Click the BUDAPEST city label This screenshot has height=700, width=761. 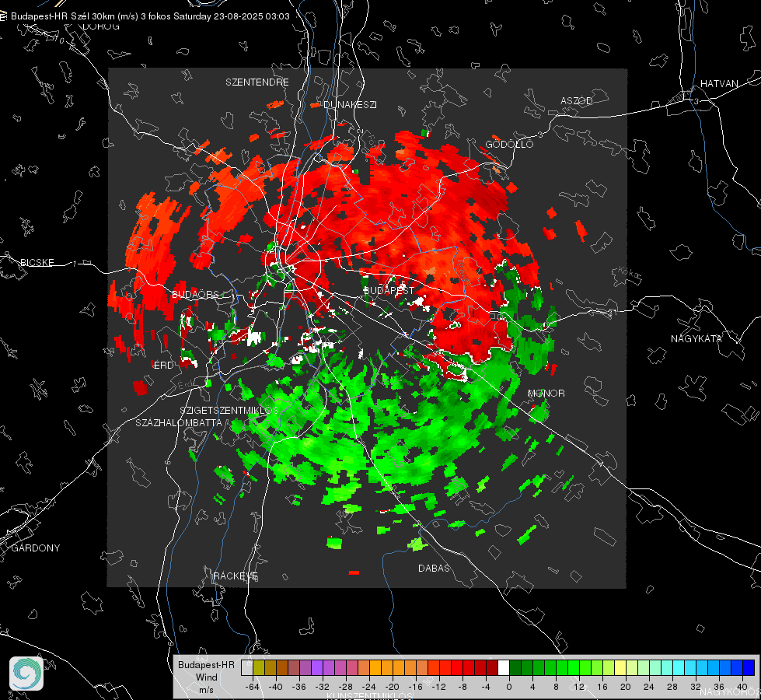[x=389, y=290]
